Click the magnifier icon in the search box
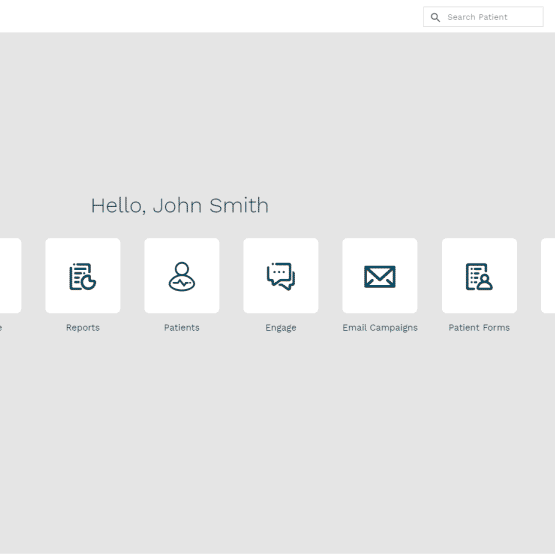Image resolution: width=555 pixels, height=555 pixels. 435,17
